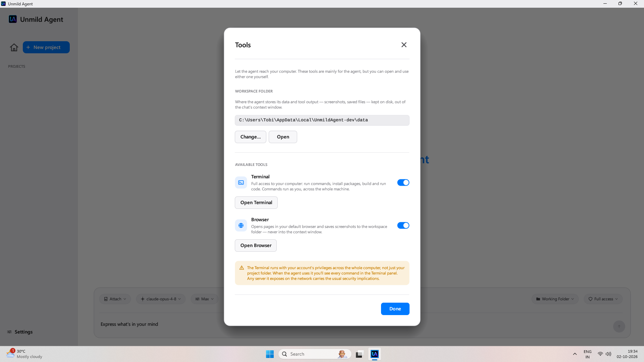Click the 'Express what's in your mind' input
The image size is (644, 362).
(354, 324)
